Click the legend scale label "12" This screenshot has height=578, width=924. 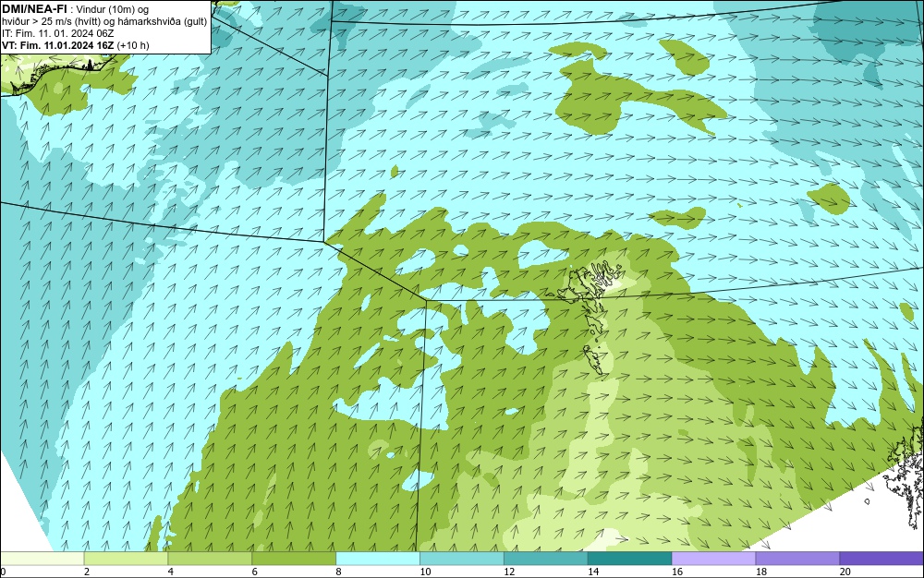(x=509, y=572)
